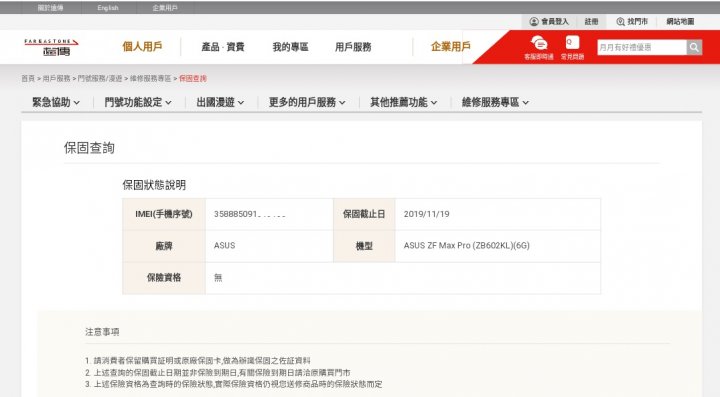Open the 產品·資費 menu
The height and width of the screenshot is (397, 720).
(223, 47)
